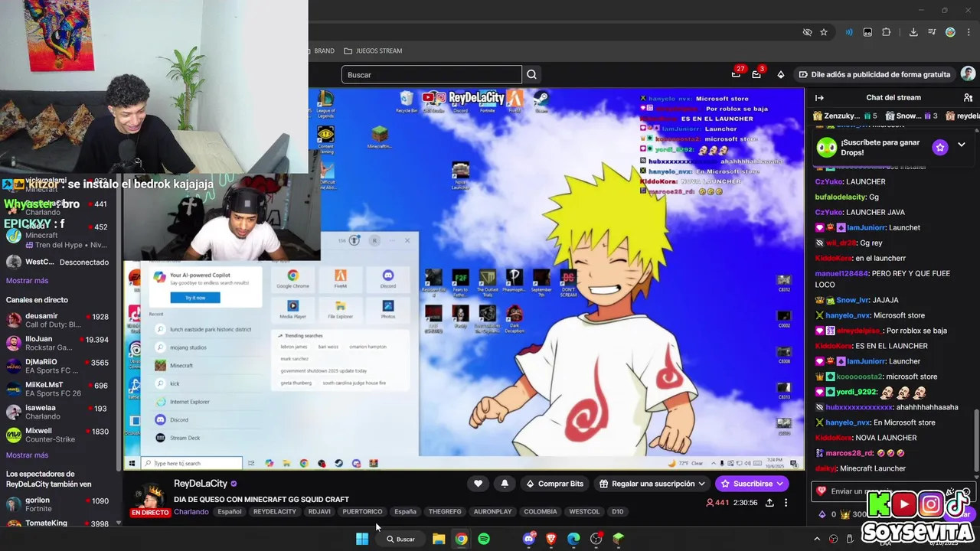
Task: Click the Twitch search magnifier button
Action: tap(531, 74)
